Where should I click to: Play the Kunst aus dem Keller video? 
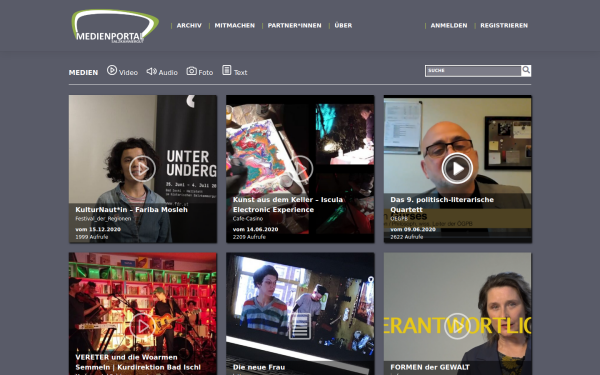(300, 169)
